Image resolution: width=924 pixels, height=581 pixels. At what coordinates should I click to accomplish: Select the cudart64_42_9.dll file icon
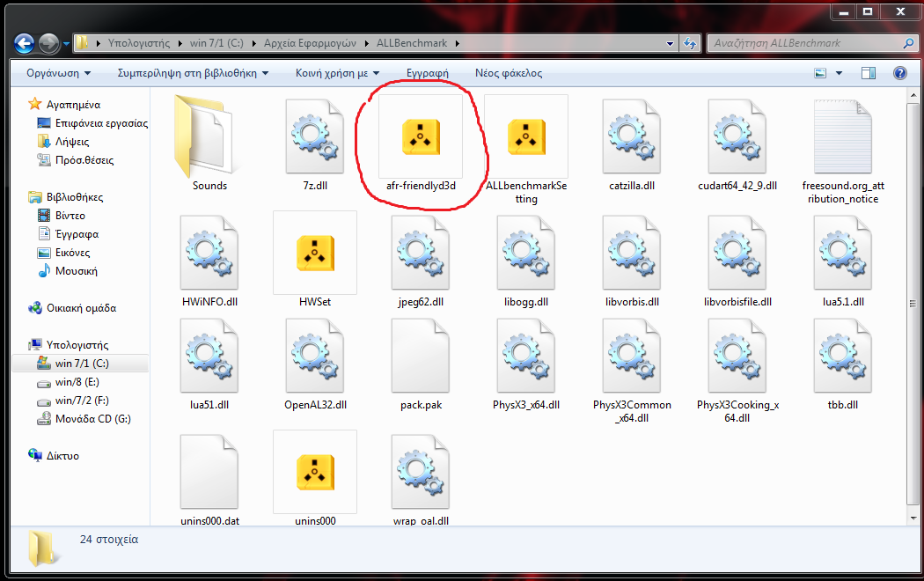click(x=737, y=136)
